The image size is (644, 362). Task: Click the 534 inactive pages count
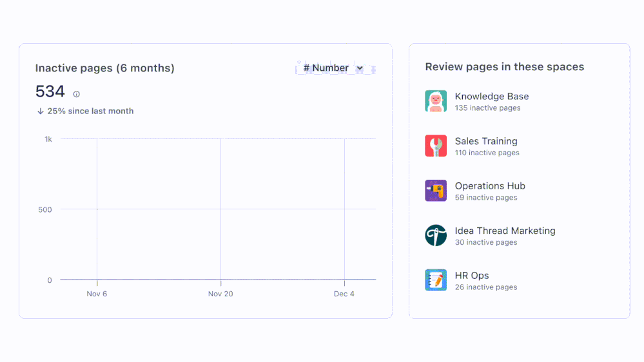pos(50,91)
